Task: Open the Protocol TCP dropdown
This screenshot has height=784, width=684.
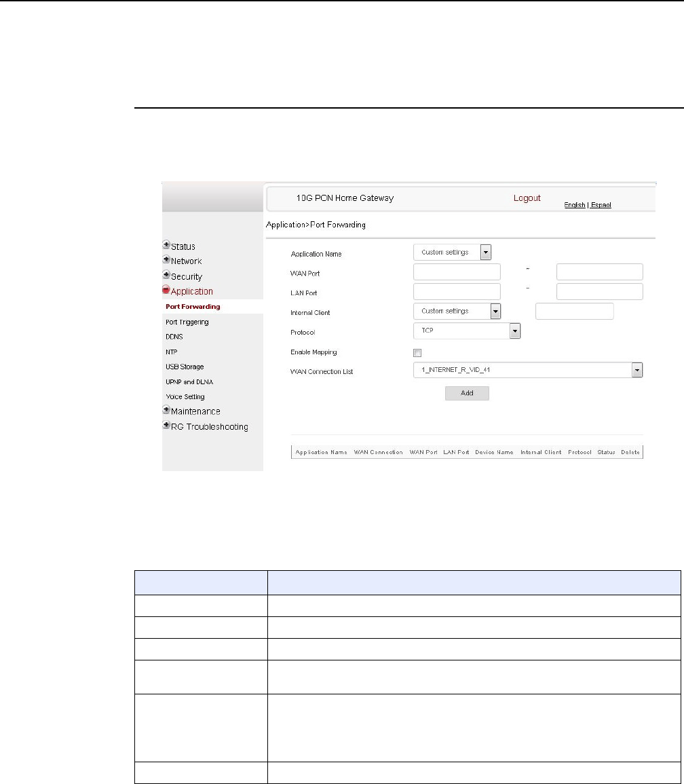Action: [x=467, y=331]
